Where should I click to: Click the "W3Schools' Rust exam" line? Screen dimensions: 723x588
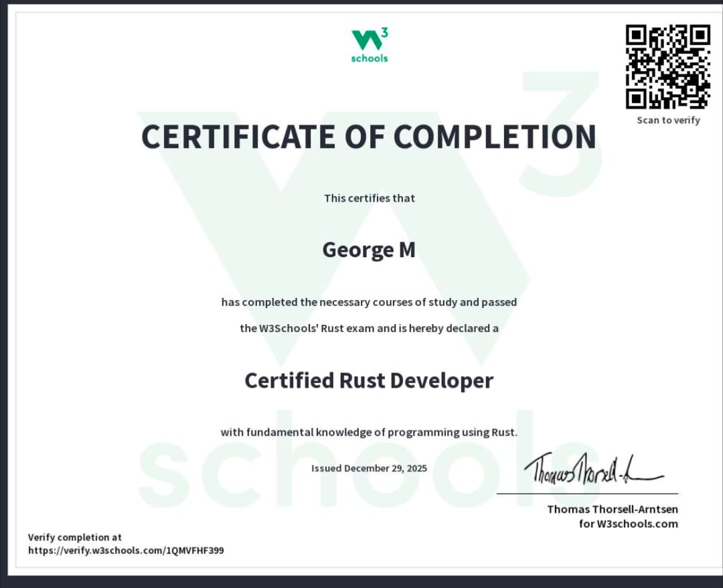(369, 328)
